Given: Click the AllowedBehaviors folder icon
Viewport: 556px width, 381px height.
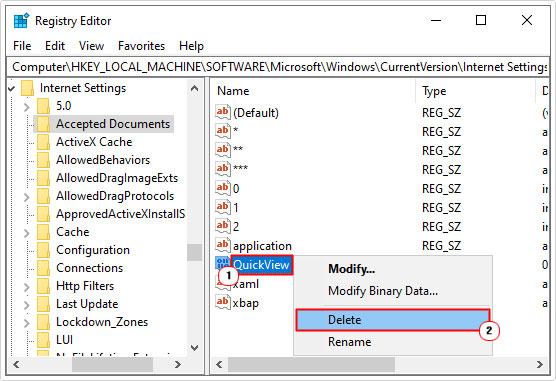Looking at the screenshot, I should click(44, 160).
